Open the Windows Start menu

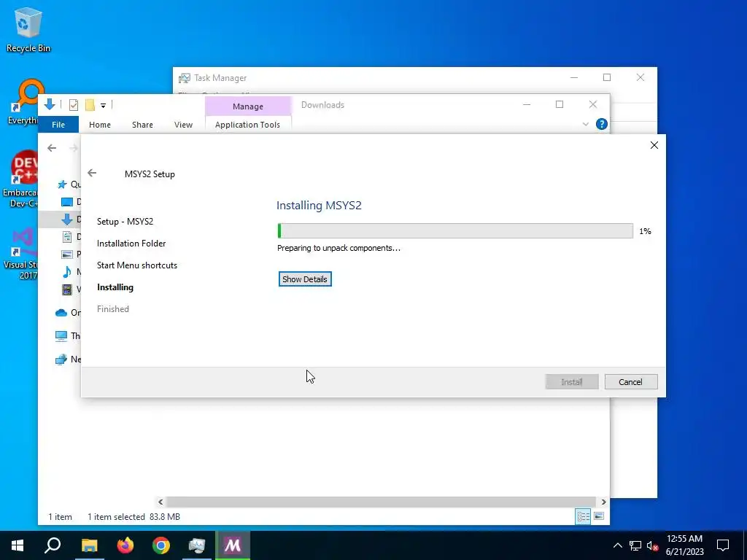[18, 545]
